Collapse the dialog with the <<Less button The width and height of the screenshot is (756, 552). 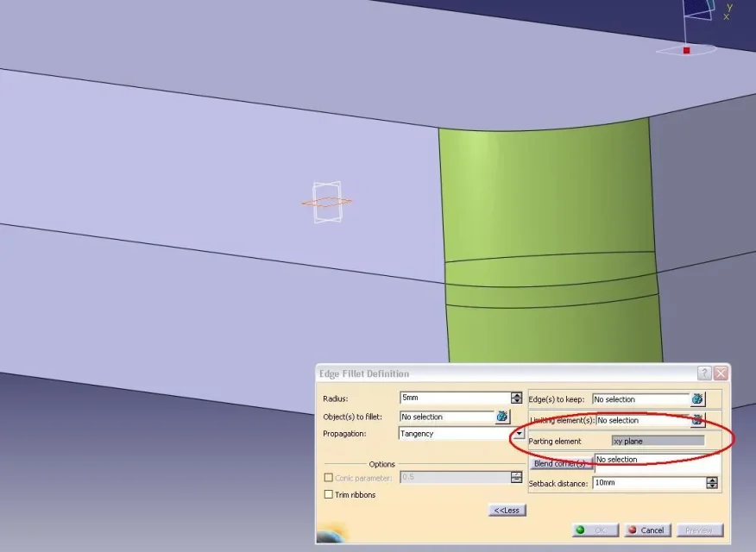click(x=507, y=510)
